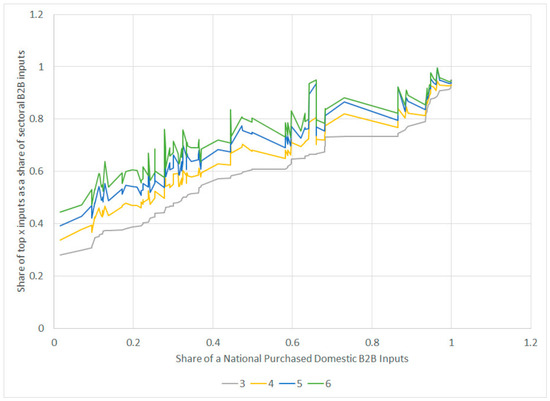Select the legend label 3
Viewport: 550px width, 401px height.
pos(242,383)
